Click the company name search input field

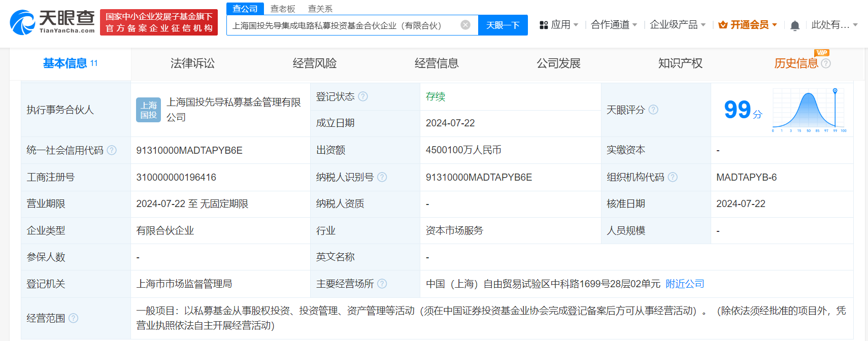[343, 25]
